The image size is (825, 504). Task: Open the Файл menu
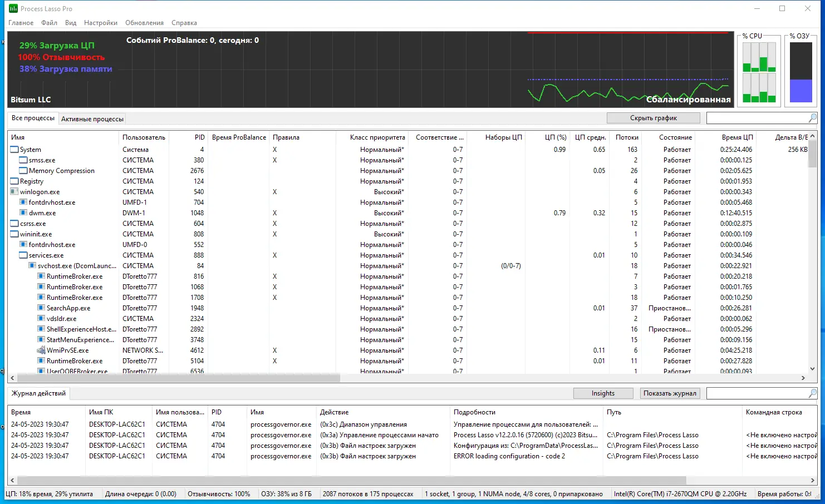tap(49, 23)
